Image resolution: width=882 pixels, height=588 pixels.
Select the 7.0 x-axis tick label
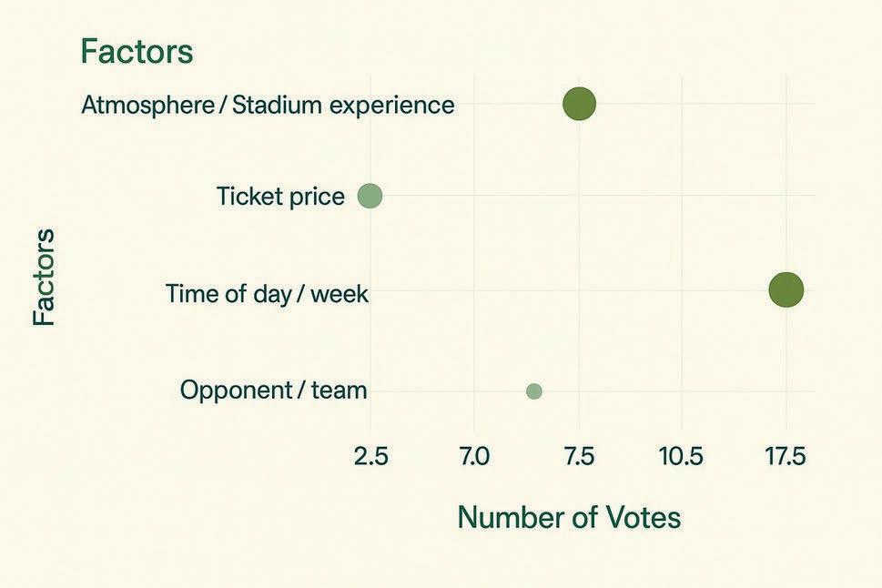(x=474, y=456)
